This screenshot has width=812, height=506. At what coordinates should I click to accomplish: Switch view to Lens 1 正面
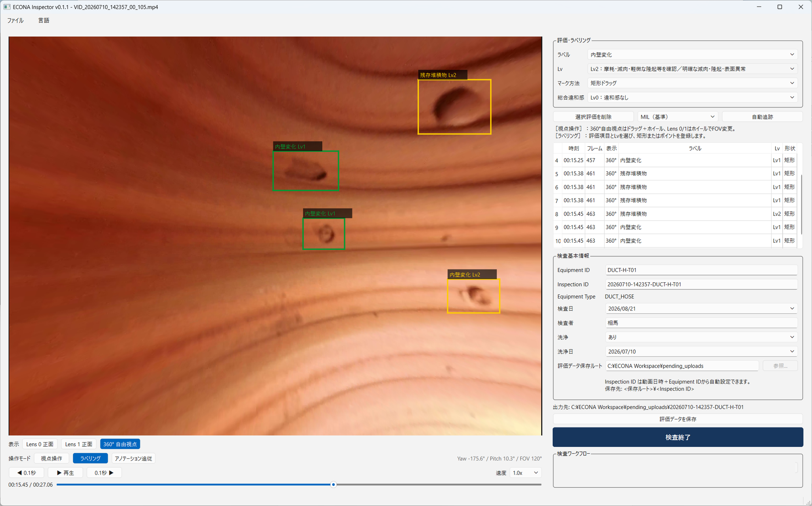point(79,444)
